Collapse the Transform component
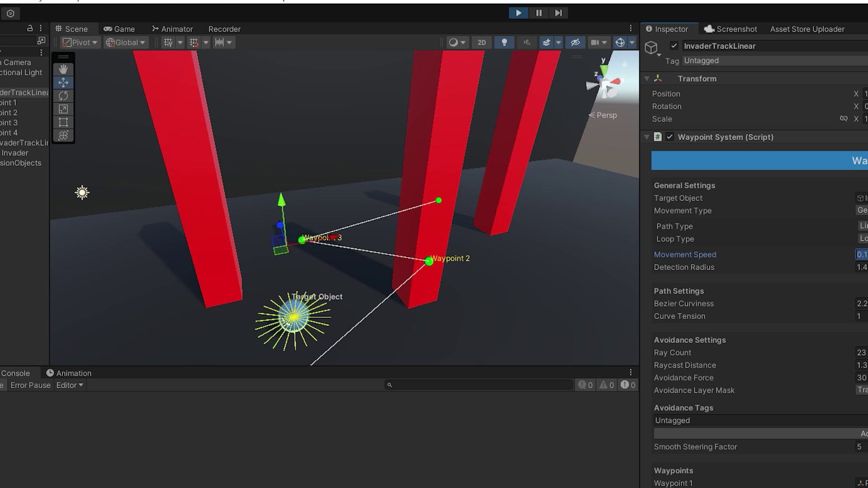Image resolution: width=868 pixels, height=488 pixels. [647, 79]
